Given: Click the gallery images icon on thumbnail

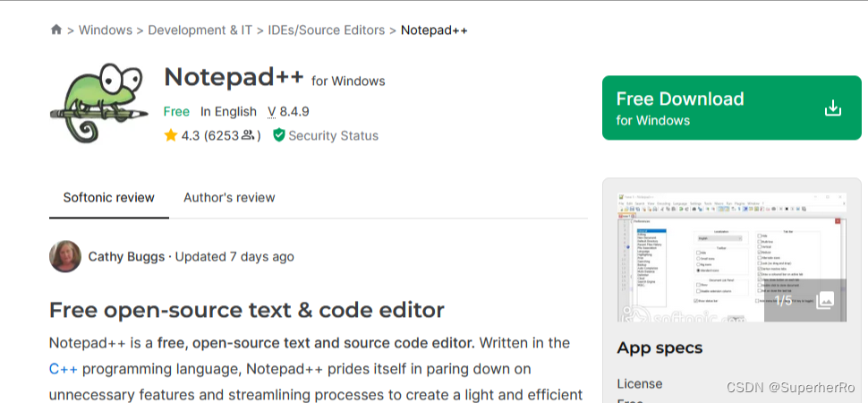Looking at the screenshot, I should pyautogui.click(x=825, y=300).
